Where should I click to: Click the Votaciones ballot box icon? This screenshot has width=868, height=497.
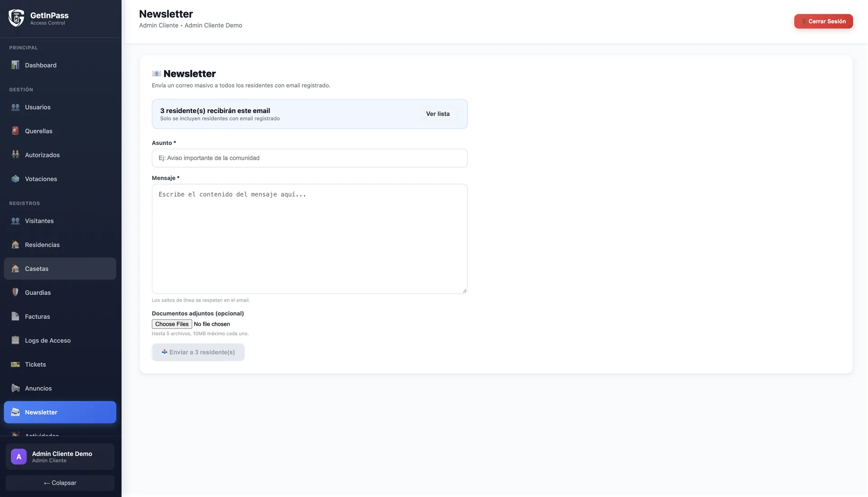[15, 179]
